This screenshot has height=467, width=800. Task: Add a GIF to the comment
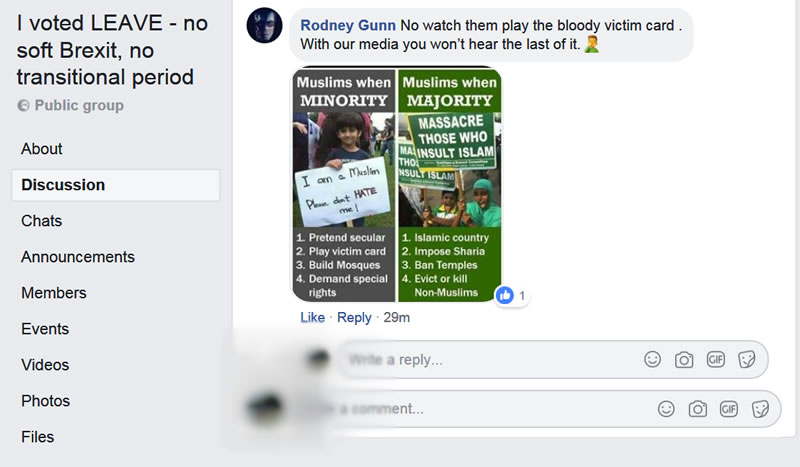pos(729,409)
